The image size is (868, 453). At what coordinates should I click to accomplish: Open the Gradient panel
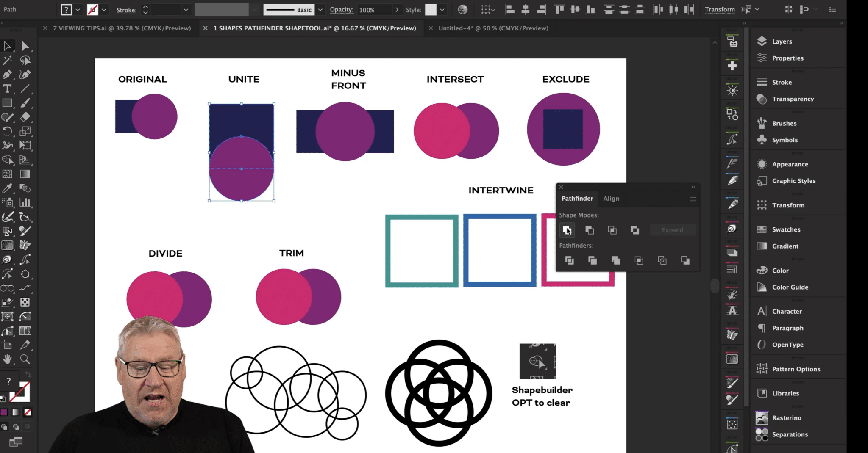pos(785,246)
